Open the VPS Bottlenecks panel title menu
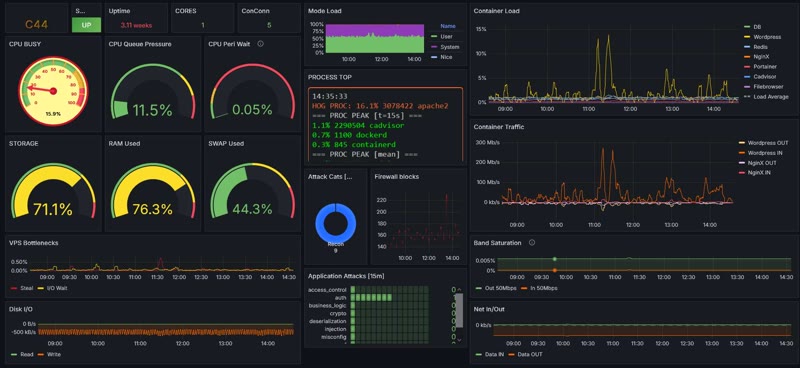800x368 pixels. (x=34, y=243)
